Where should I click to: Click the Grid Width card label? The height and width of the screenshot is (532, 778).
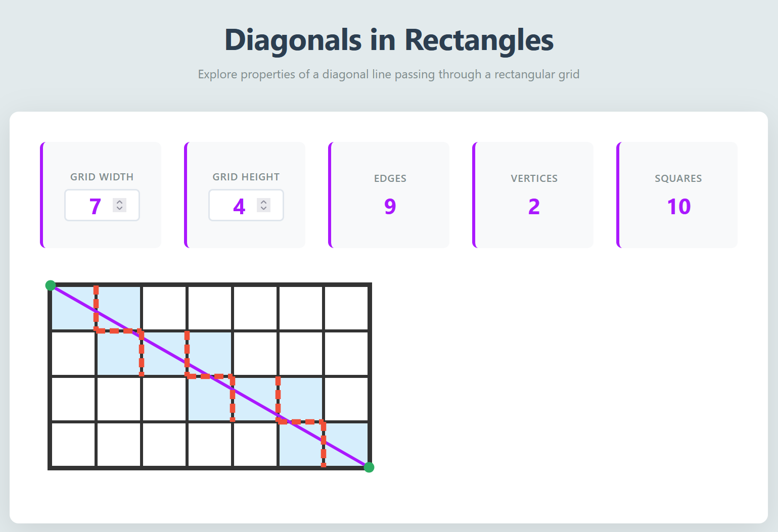102,177
